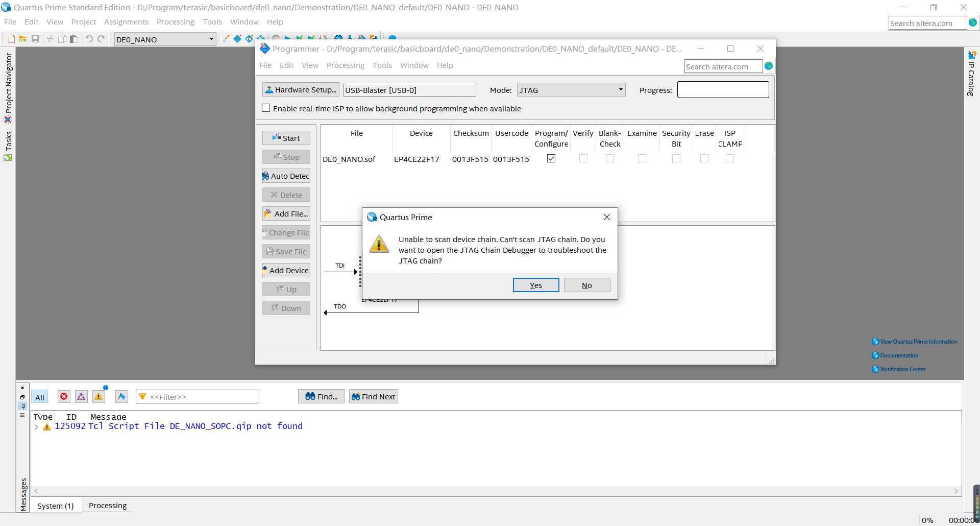Image resolution: width=980 pixels, height=526 pixels.
Task: Click the Save disk icon in toolbar
Action: pyautogui.click(x=35, y=39)
